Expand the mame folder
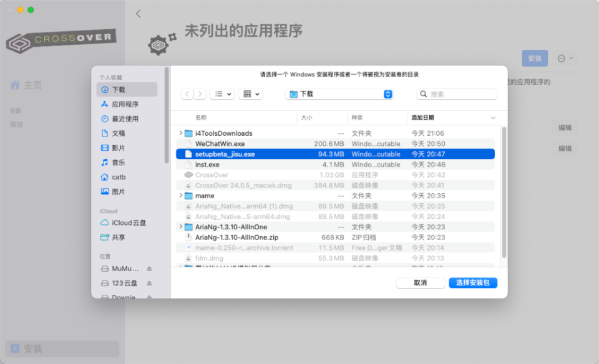This screenshot has width=599, height=364. point(181,195)
